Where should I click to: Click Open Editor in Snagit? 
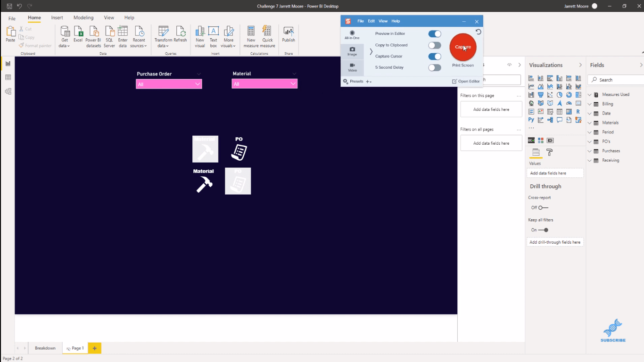point(466,81)
